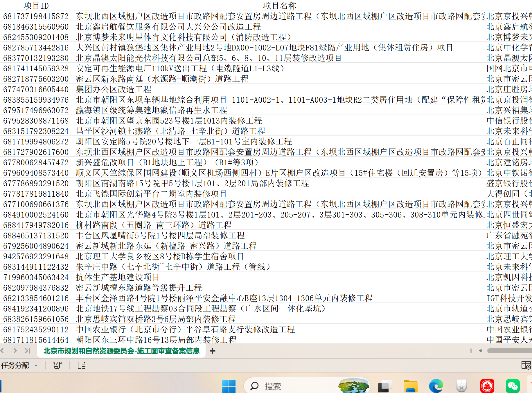The width and height of the screenshot is (532, 393).
Task: Open File Explorer from the taskbar
Action: click(410, 386)
